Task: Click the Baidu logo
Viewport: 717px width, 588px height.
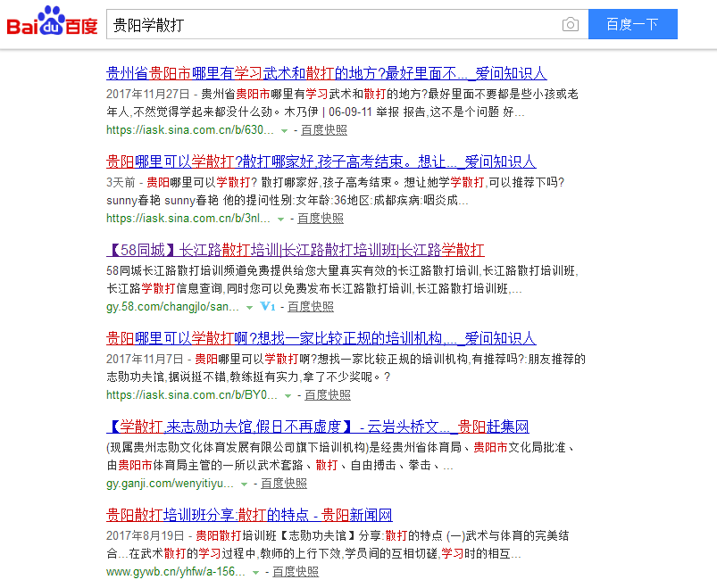Action: point(52,21)
